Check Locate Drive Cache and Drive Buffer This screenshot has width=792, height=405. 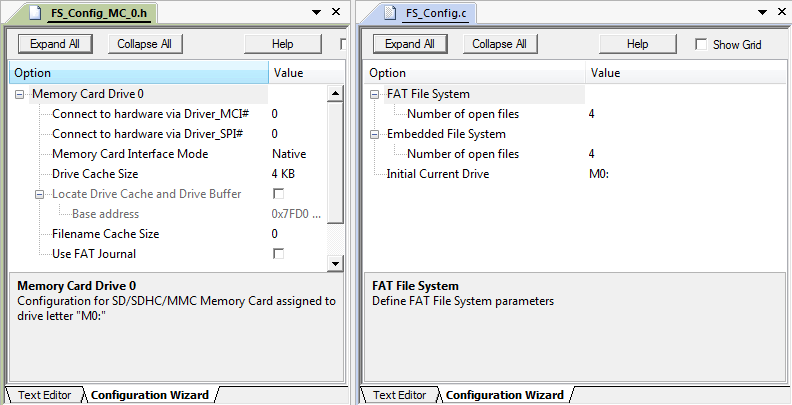point(278,194)
